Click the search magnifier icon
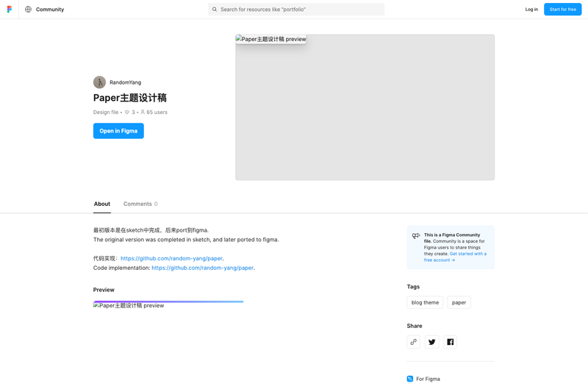588x392 pixels. tap(215, 10)
